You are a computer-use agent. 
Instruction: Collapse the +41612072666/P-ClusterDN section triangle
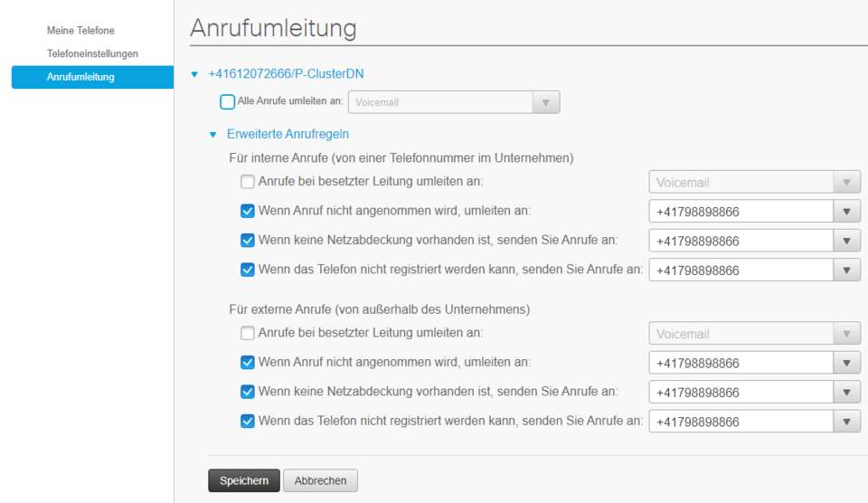tap(194, 74)
